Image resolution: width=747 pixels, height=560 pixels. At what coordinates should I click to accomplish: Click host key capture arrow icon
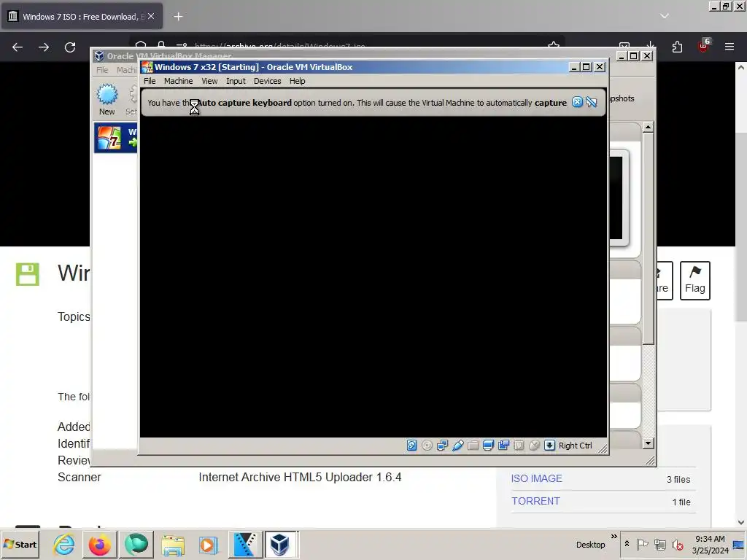pos(549,446)
